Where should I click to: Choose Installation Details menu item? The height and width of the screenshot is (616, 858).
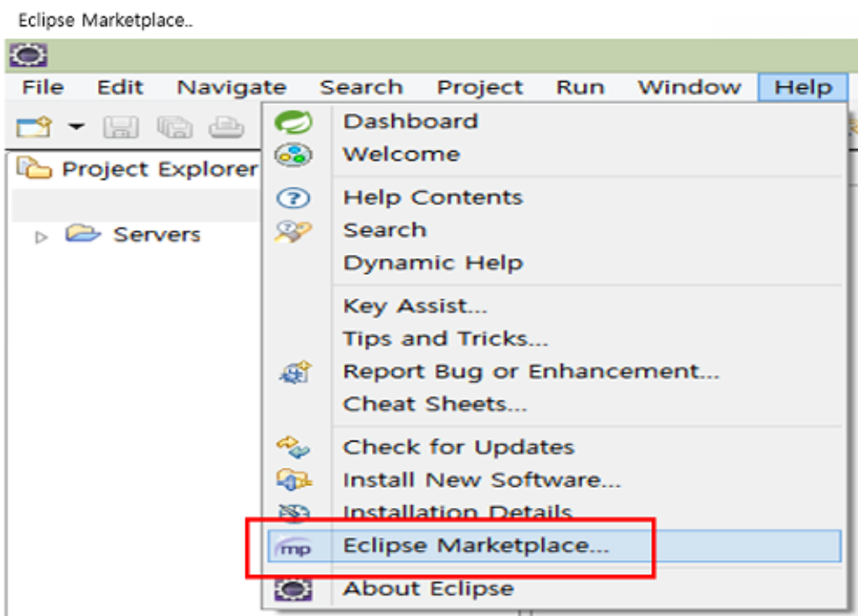[x=555, y=512]
